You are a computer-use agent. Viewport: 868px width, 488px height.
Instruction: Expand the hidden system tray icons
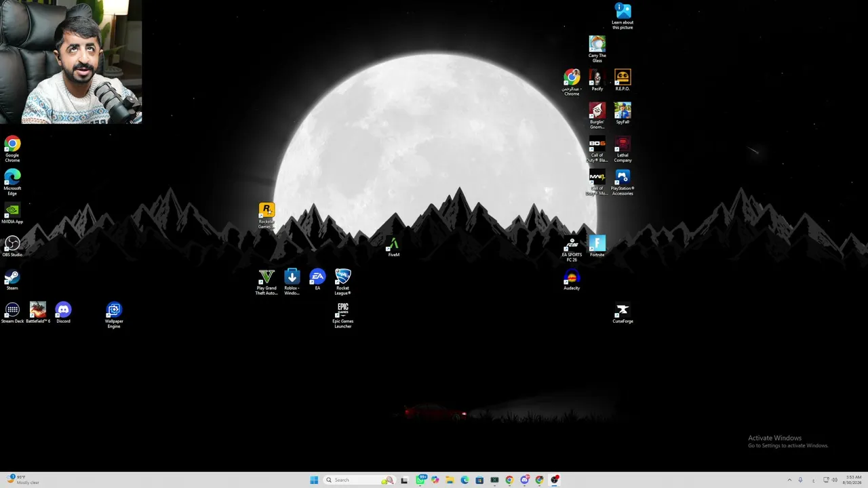pos(789,480)
